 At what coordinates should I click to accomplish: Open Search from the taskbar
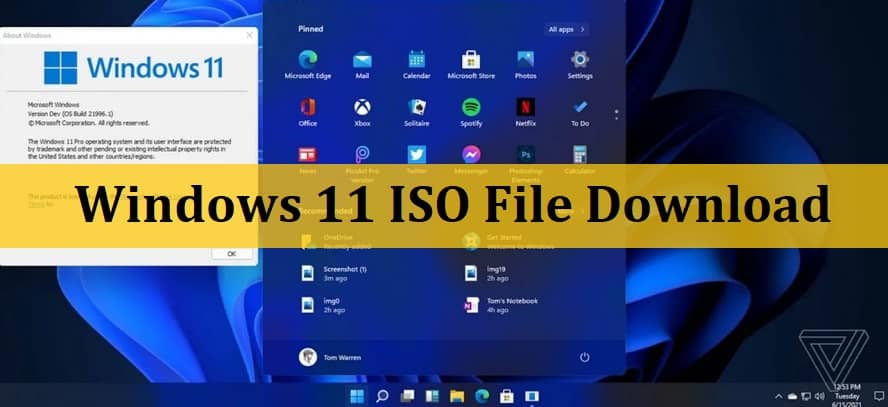[382, 396]
